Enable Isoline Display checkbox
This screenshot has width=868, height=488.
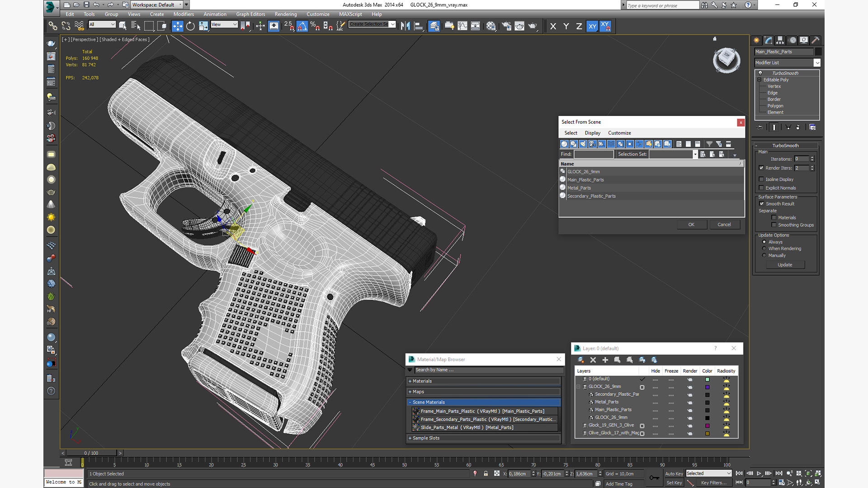(761, 179)
